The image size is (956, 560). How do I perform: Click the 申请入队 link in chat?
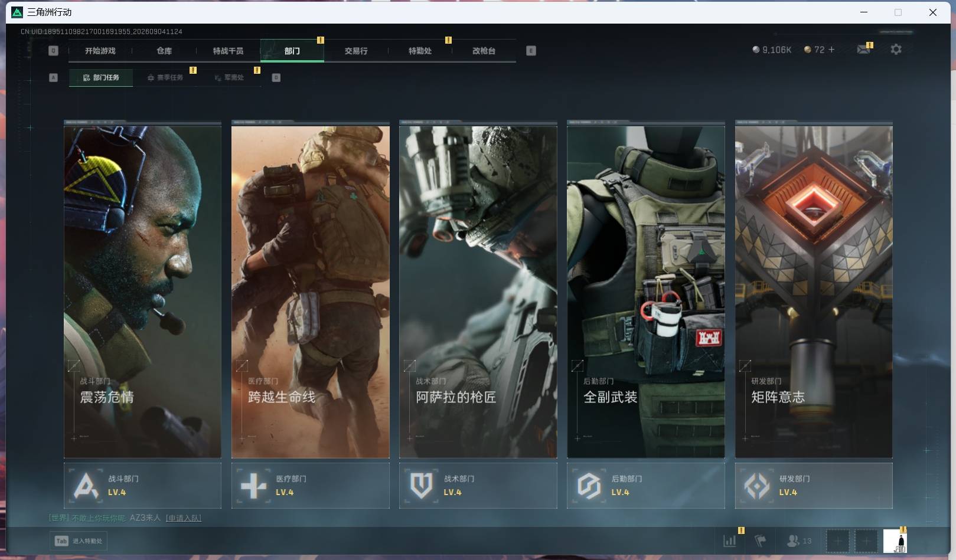[184, 518]
